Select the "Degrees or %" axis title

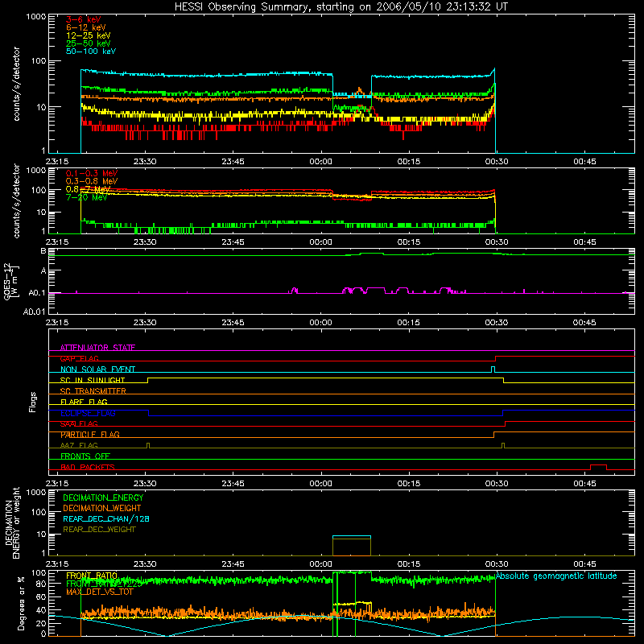[x=21, y=603]
